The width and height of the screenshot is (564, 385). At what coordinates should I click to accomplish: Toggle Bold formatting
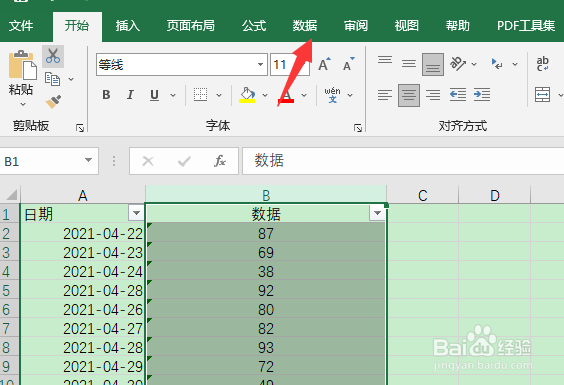[x=106, y=95]
